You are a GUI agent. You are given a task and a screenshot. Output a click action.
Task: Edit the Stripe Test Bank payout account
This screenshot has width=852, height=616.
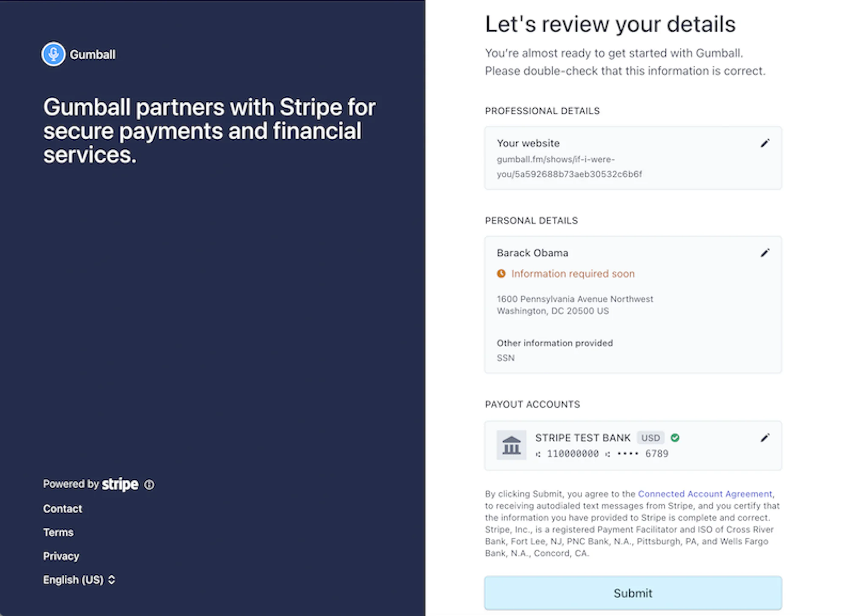tap(765, 438)
